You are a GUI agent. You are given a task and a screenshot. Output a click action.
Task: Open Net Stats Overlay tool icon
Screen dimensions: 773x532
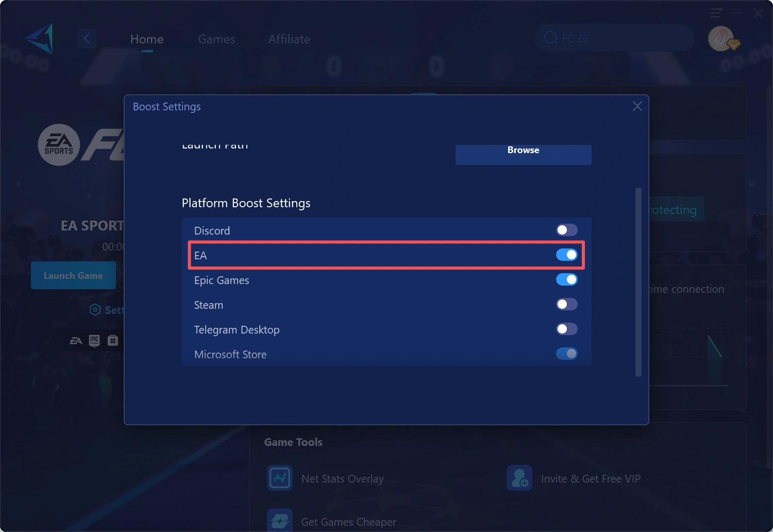280,478
